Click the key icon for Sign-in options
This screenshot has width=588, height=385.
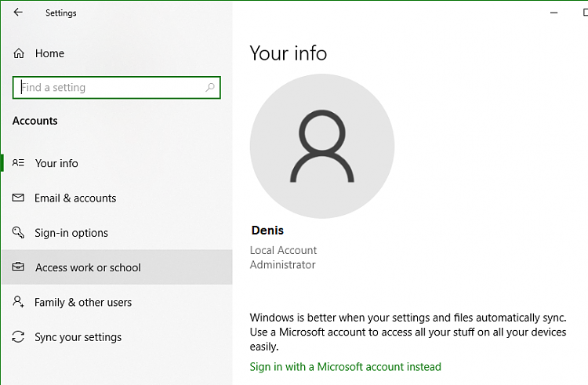18,233
